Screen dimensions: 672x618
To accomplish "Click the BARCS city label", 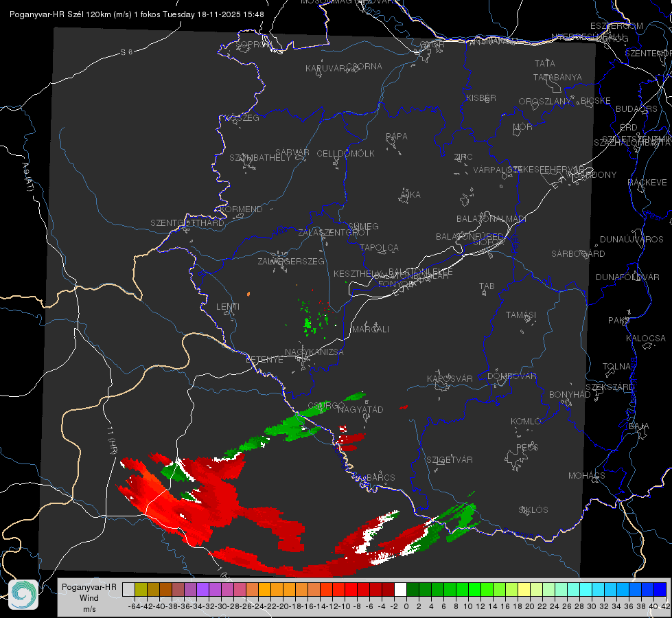I will (380, 477).
